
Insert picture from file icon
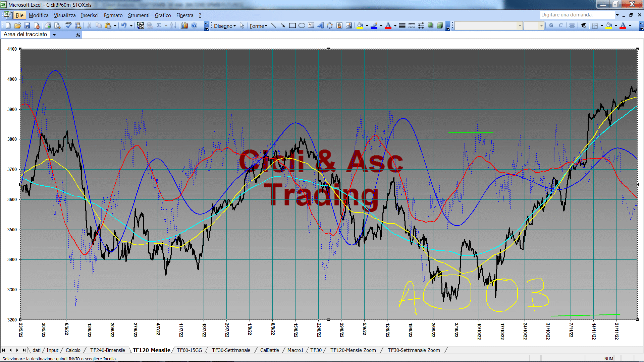[349, 25]
